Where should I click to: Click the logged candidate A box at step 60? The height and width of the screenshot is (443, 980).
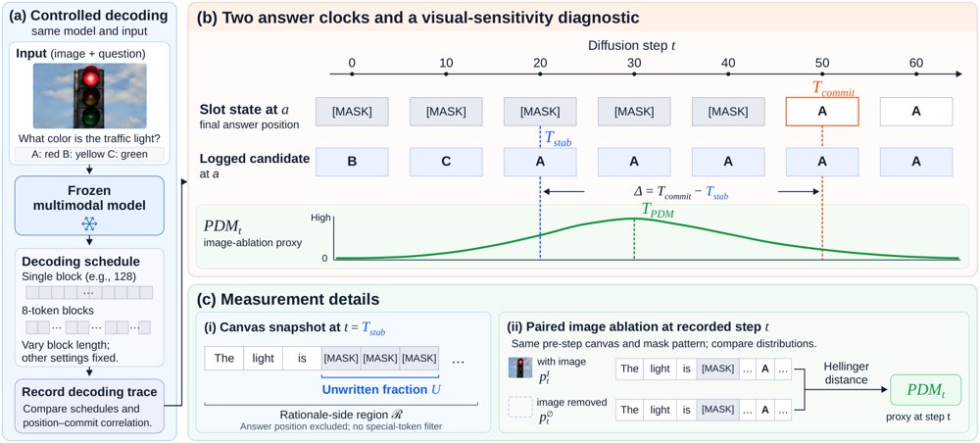(916, 162)
